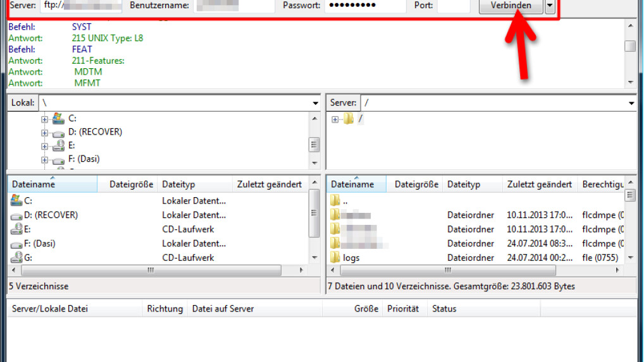Expand the F: (Dasi) tree node
The image size is (644, 362).
(44, 160)
